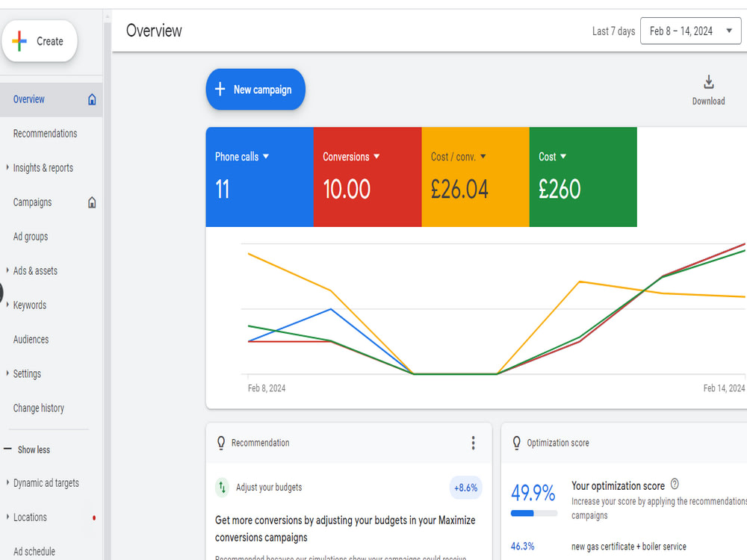
Task: Click the 11 phone calls value
Action: (x=223, y=189)
